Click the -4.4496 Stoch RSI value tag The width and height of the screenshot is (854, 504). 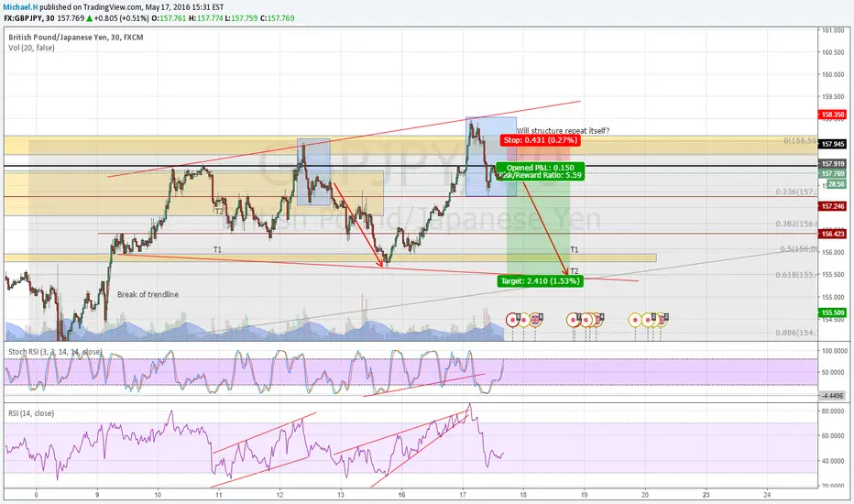(833, 396)
